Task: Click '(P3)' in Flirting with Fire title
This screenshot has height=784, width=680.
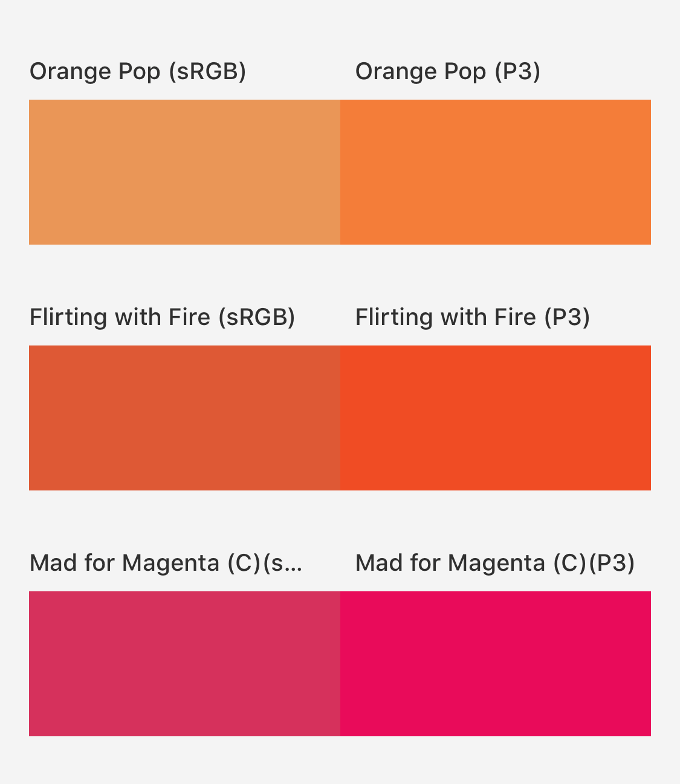Action: tap(567, 317)
